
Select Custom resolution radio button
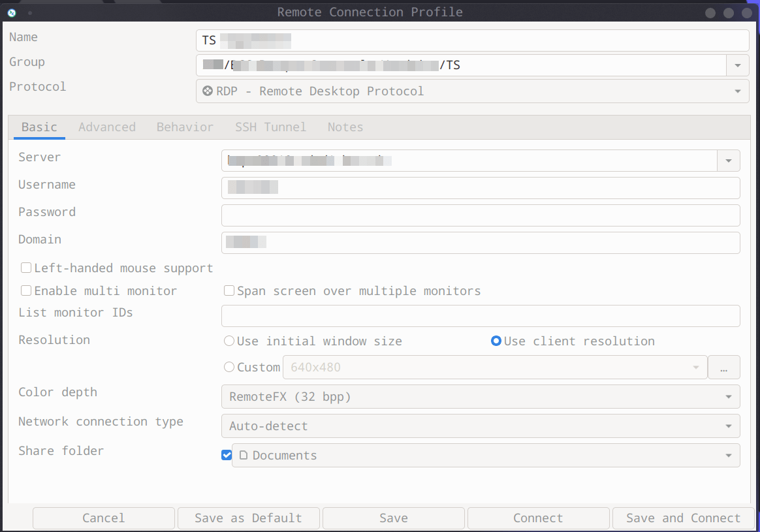point(229,368)
